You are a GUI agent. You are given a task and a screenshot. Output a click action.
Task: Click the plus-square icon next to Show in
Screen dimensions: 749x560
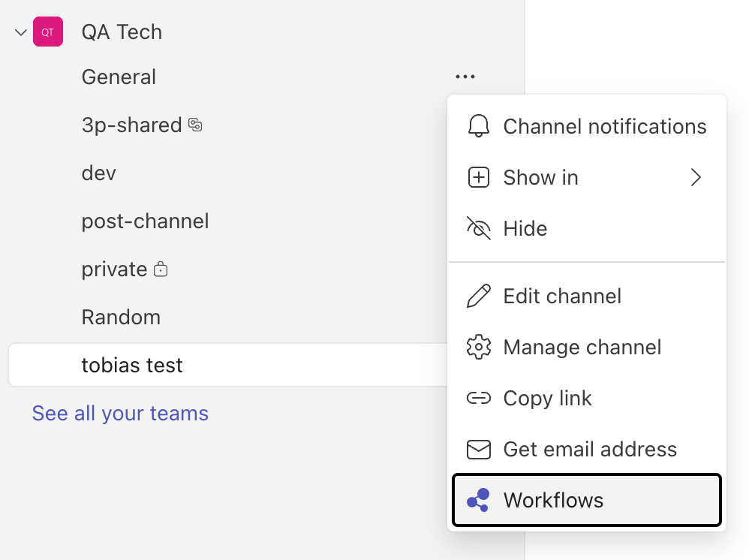[x=478, y=177]
